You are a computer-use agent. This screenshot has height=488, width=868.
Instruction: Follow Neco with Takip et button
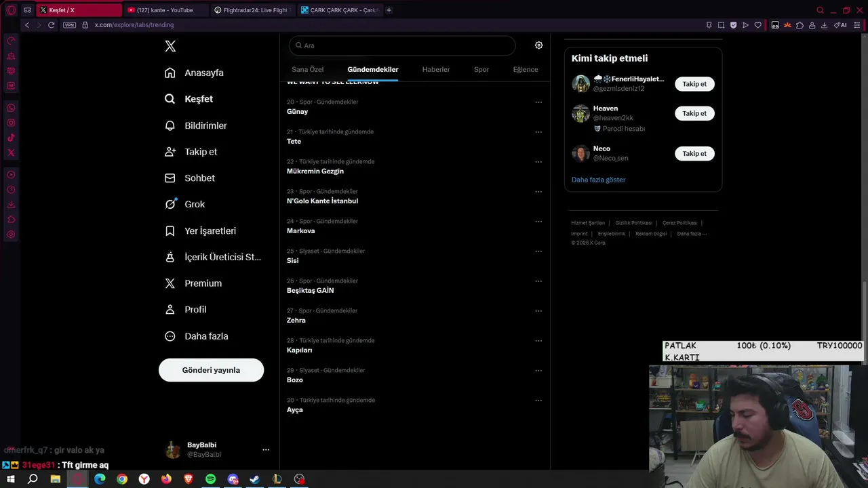click(694, 153)
